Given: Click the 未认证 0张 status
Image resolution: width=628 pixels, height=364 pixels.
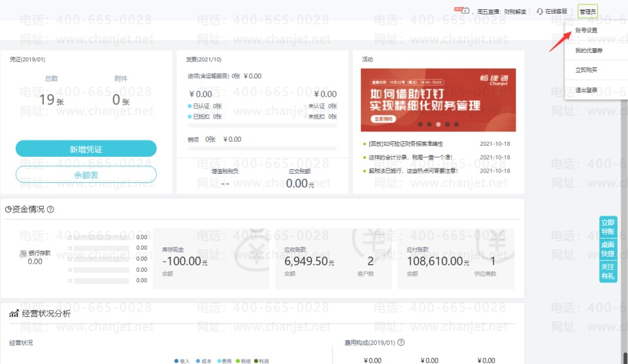Looking at the screenshot, I should [322, 106].
